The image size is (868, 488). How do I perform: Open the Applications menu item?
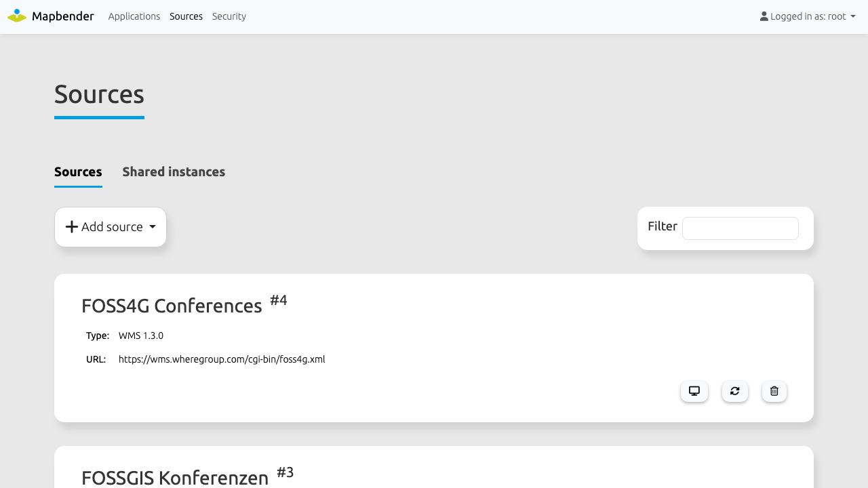click(134, 16)
